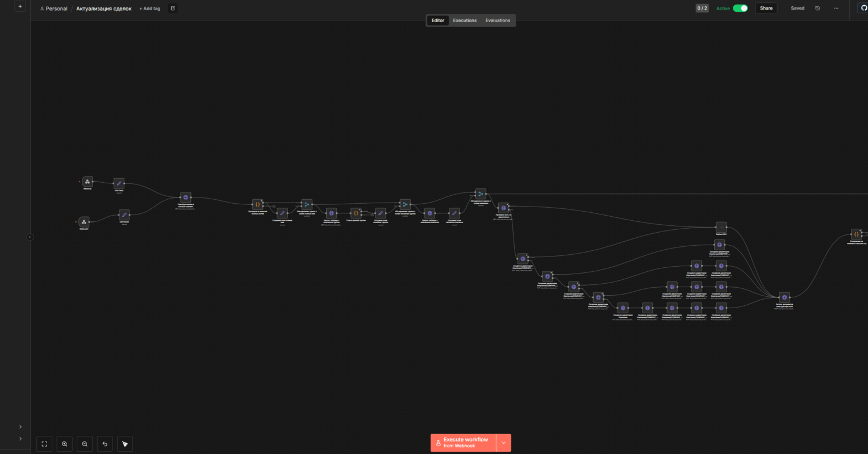Tidy up the workflow nodes
Screen dimensions: 868x454
tap(125, 444)
